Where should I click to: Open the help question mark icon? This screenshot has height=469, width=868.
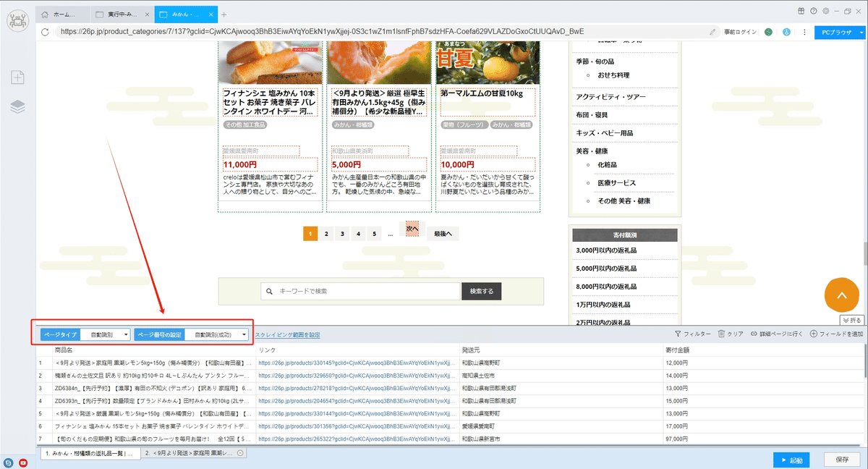pyautogui.click(x=814, y=11)
